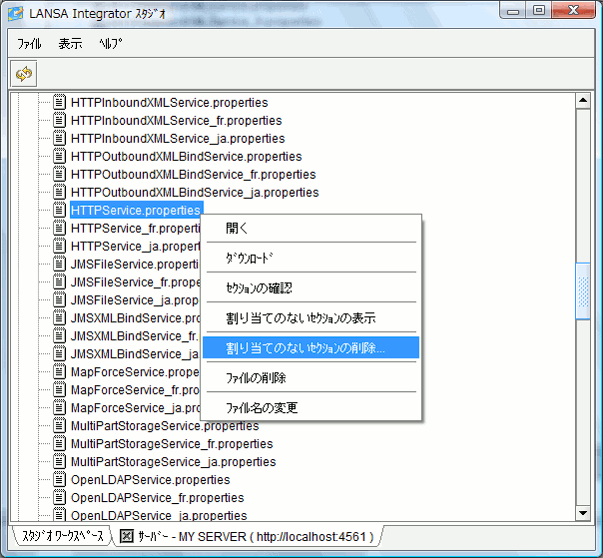Click file icon beside JMSFileService_fr.properties
Screen dimensions: 603x558
tap(59, 282)
